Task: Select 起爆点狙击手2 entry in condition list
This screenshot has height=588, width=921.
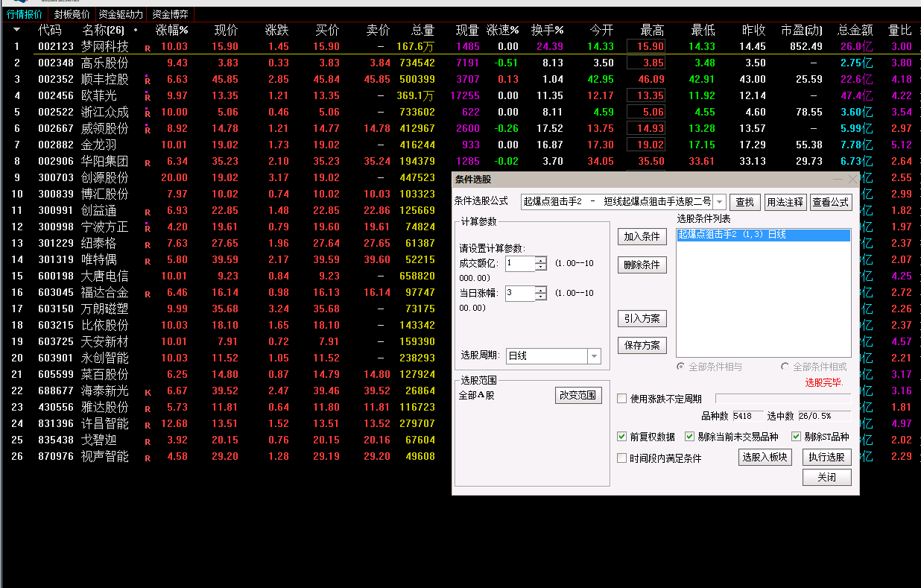Action: 763,235
